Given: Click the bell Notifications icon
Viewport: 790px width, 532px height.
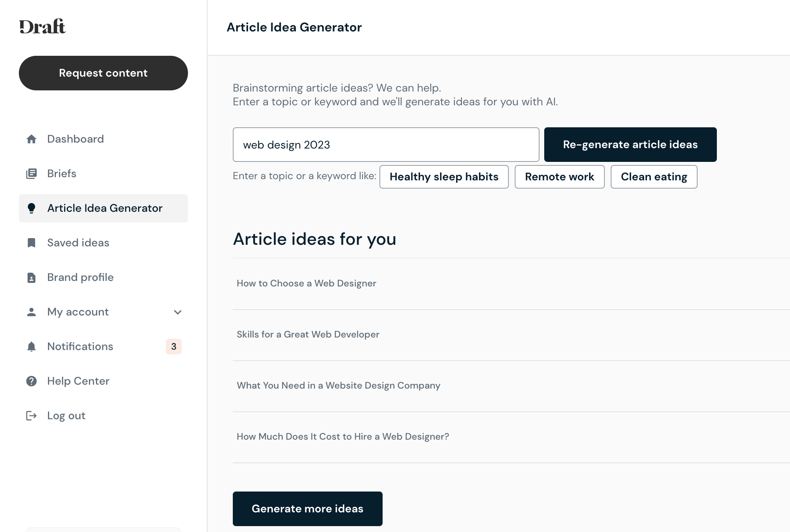Looking at the screenshot, I should pos(31,347).
